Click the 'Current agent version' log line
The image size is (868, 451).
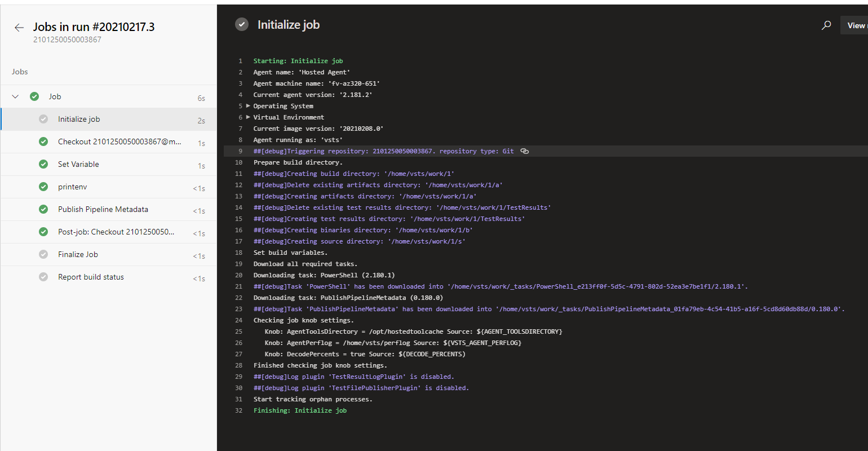313,95
